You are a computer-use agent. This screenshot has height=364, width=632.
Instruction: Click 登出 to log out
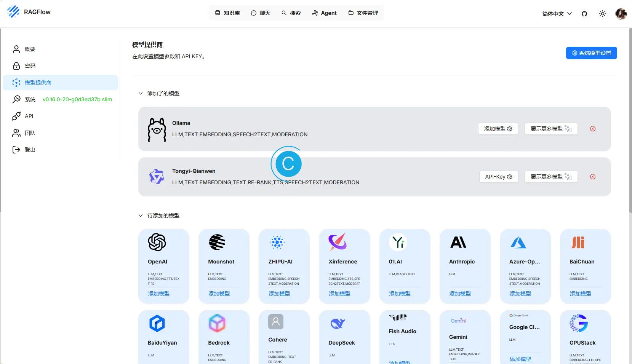pos(60,150)
